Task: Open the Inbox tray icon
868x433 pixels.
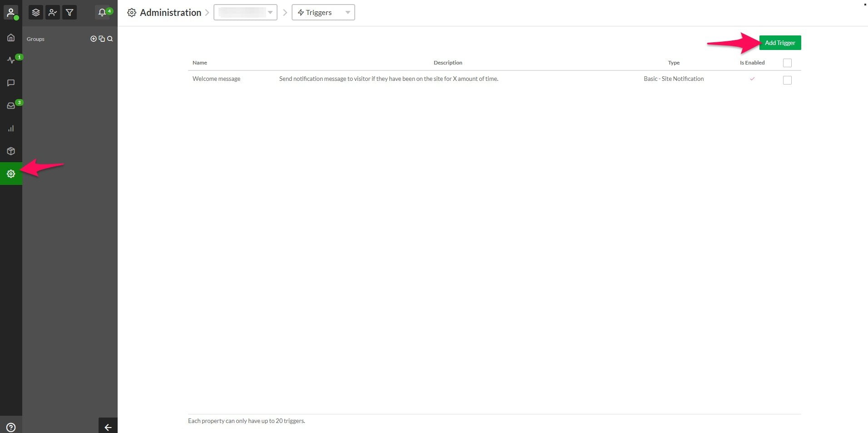Action: point(11,106)
